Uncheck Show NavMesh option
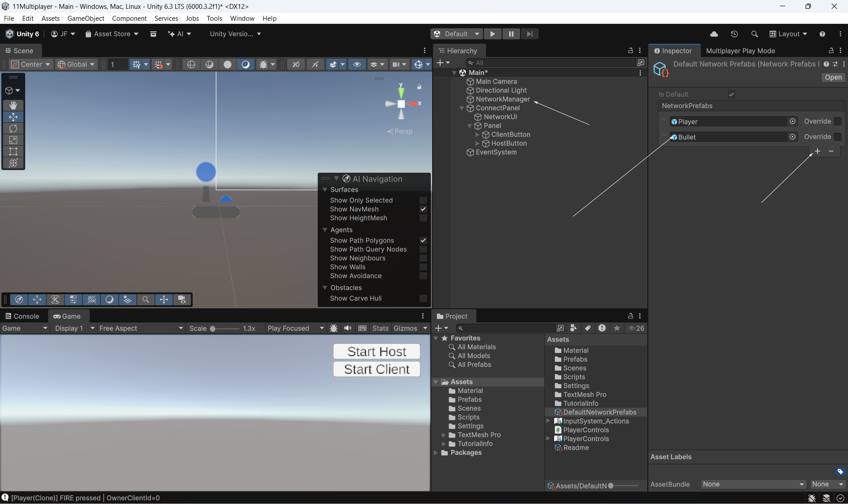Viewport: 848px width, 504px height. 423,209
